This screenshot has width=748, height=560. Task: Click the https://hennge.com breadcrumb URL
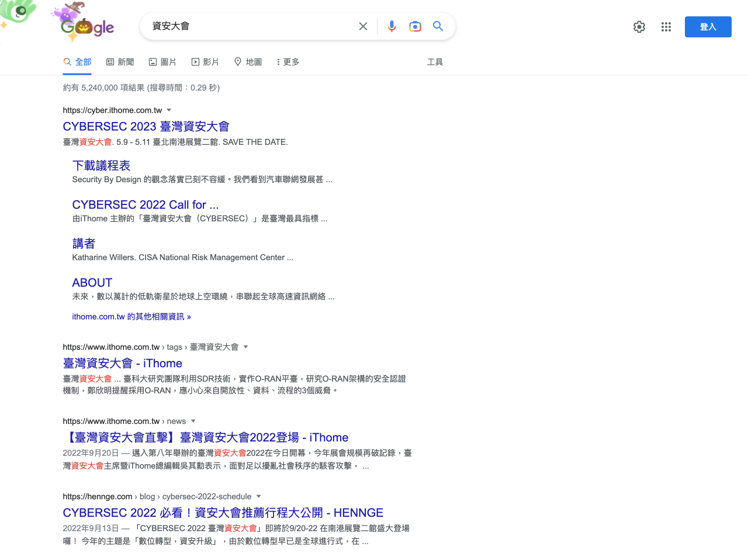[x=98, y=497]
